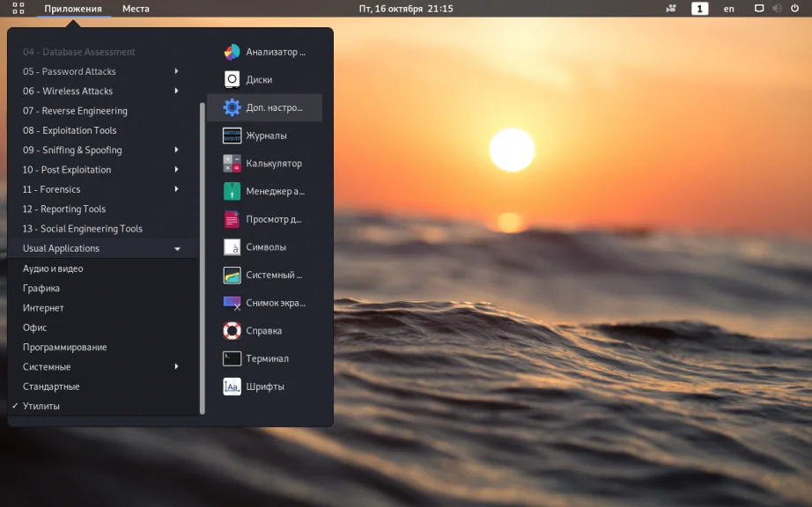Open the Терминал icon
The height and width of the screenshot is (507, 812).
click(232, 358)
